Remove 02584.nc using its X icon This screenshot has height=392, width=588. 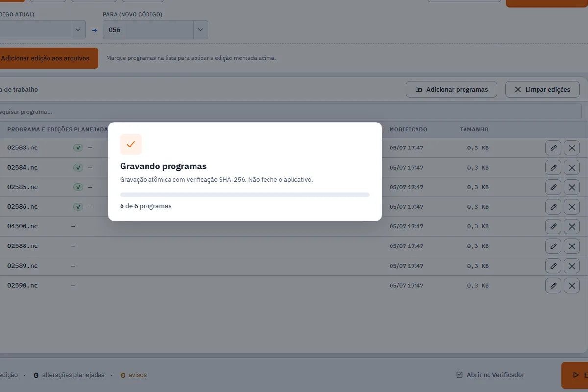[x=572, y=167]
